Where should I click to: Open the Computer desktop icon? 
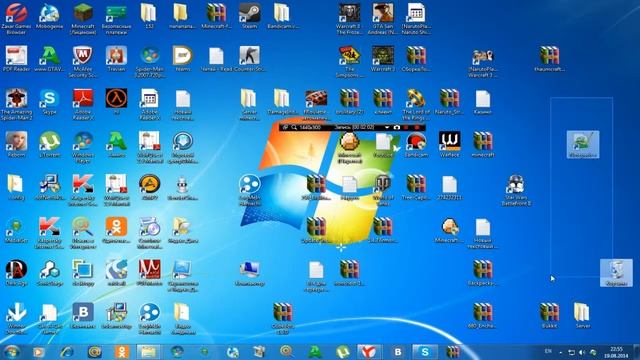coord(249,273)
